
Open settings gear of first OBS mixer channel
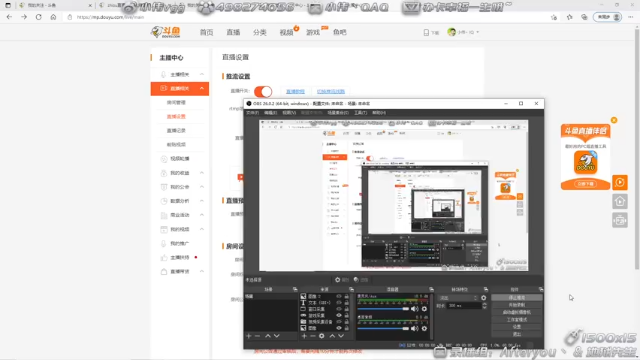pos(424,309)
